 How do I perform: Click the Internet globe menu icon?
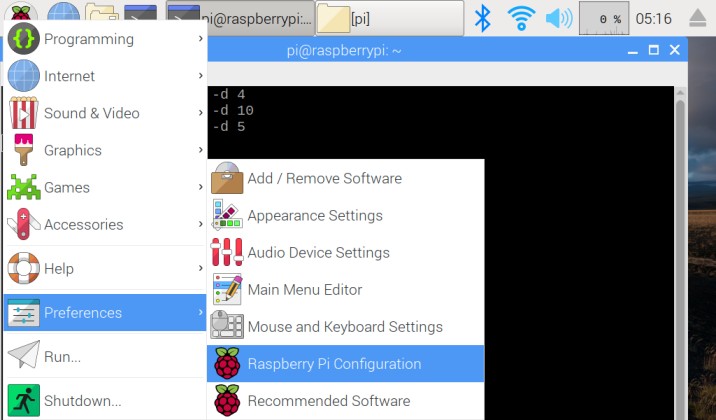[x=23, y=76]
